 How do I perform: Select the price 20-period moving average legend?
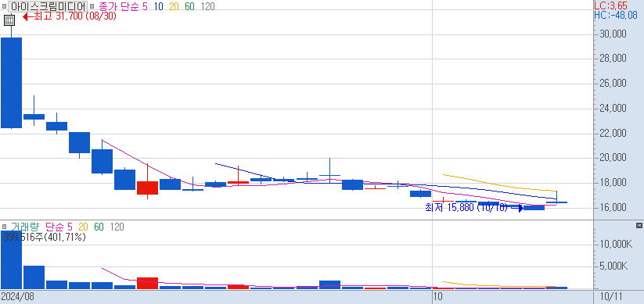174,6
